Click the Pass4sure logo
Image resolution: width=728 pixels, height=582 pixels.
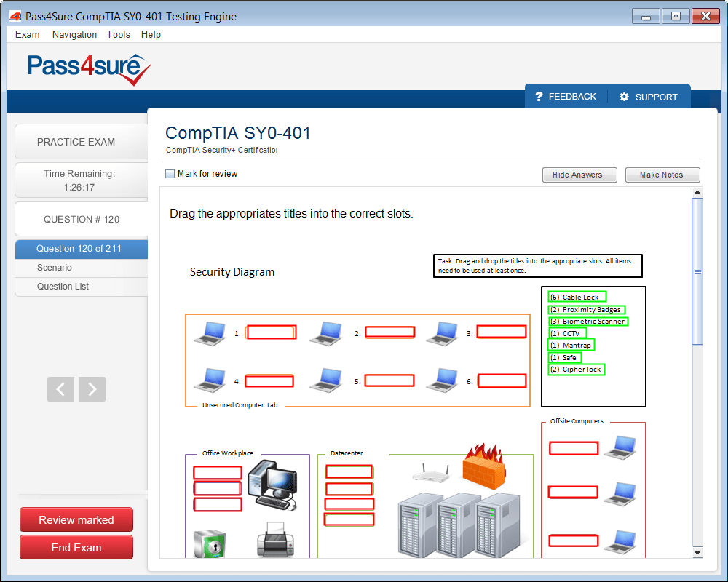[x=89, y=68]
